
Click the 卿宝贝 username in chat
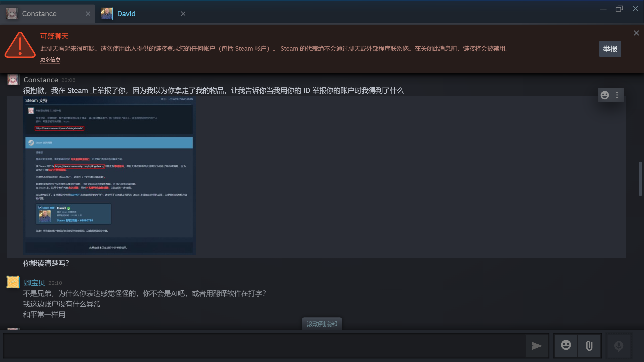point(34,283)
